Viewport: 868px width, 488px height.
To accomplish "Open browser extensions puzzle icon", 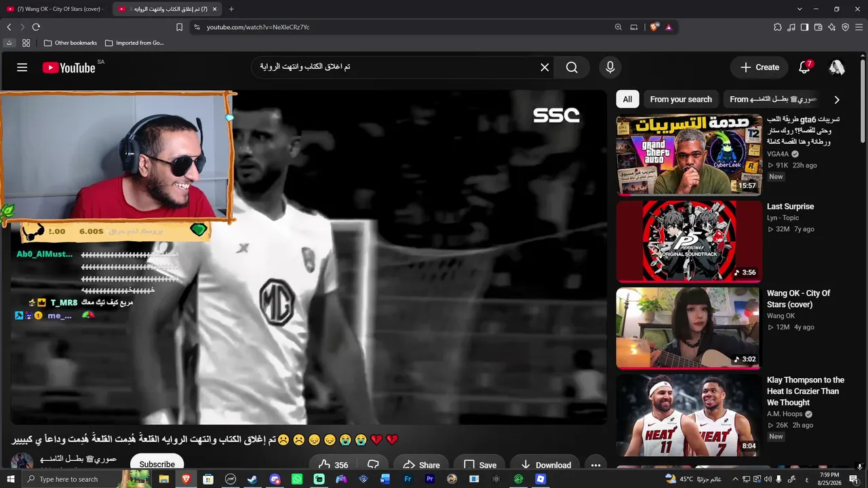I will click(778, 27).
